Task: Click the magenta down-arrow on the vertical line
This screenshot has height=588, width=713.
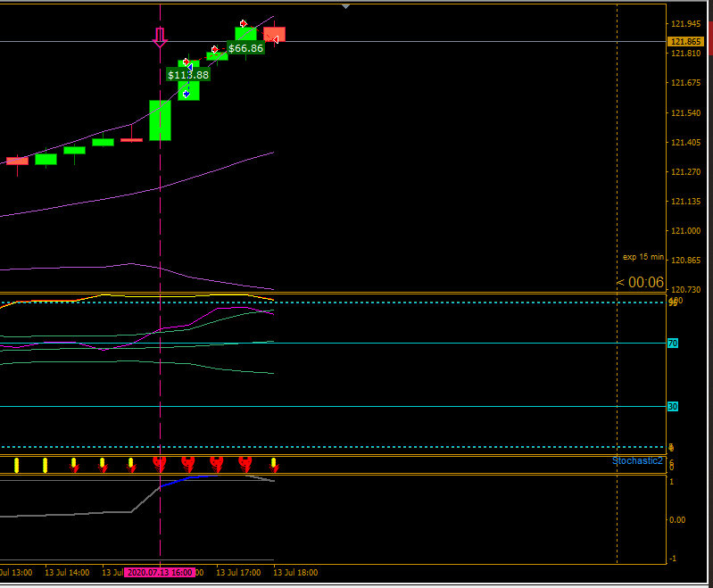Action: (x=160, y=37)
